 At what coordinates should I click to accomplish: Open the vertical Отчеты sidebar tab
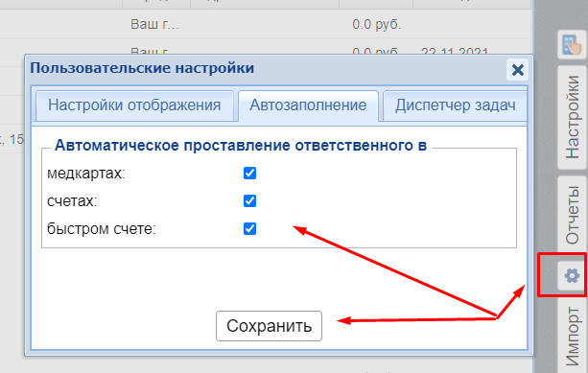coord(573,215)
